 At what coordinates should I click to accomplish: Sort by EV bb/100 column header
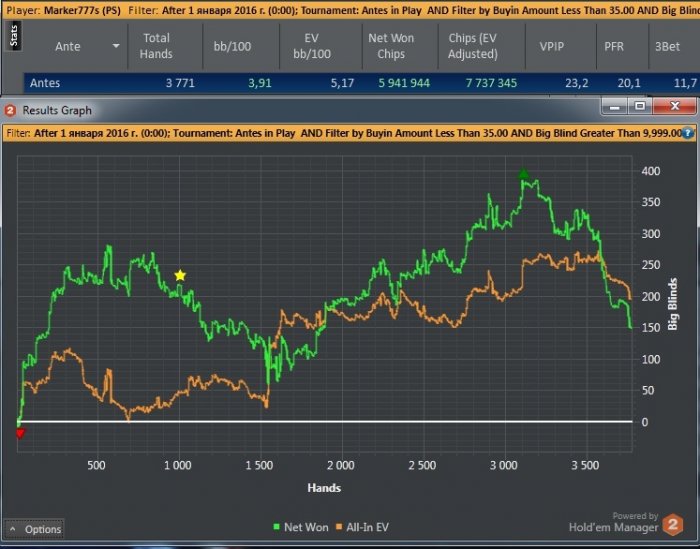coord(312,46)
